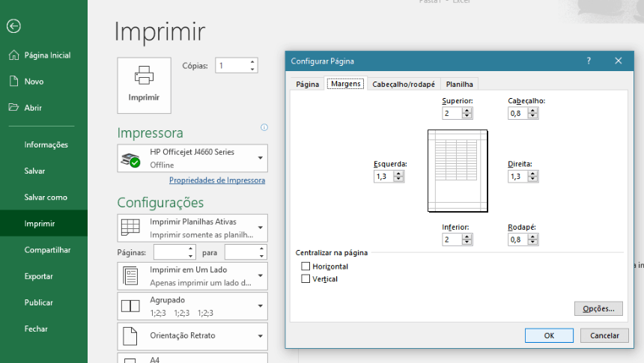This screenshot has height=363, width=644.
Task: Close the Configurar Página dialog
Action: (618, 61)
